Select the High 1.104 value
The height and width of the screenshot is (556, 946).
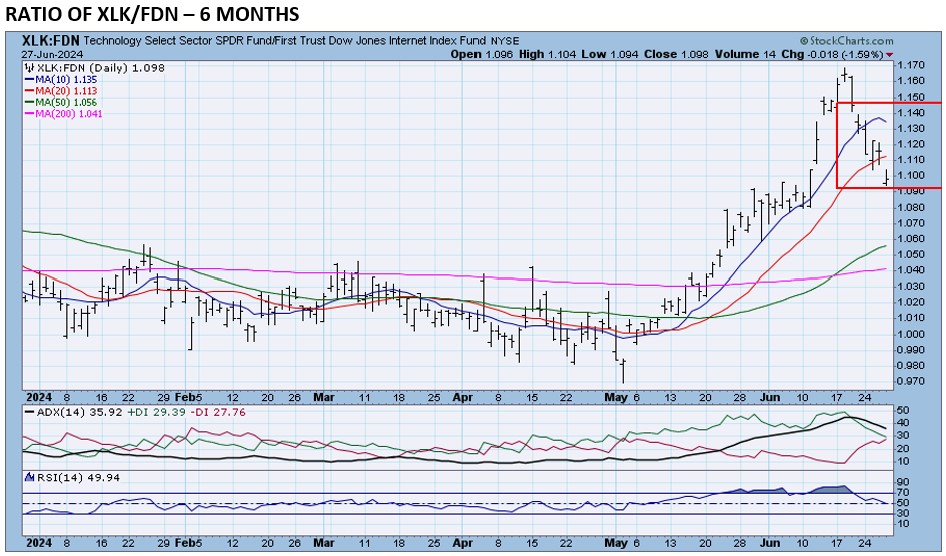click(547, 54)
